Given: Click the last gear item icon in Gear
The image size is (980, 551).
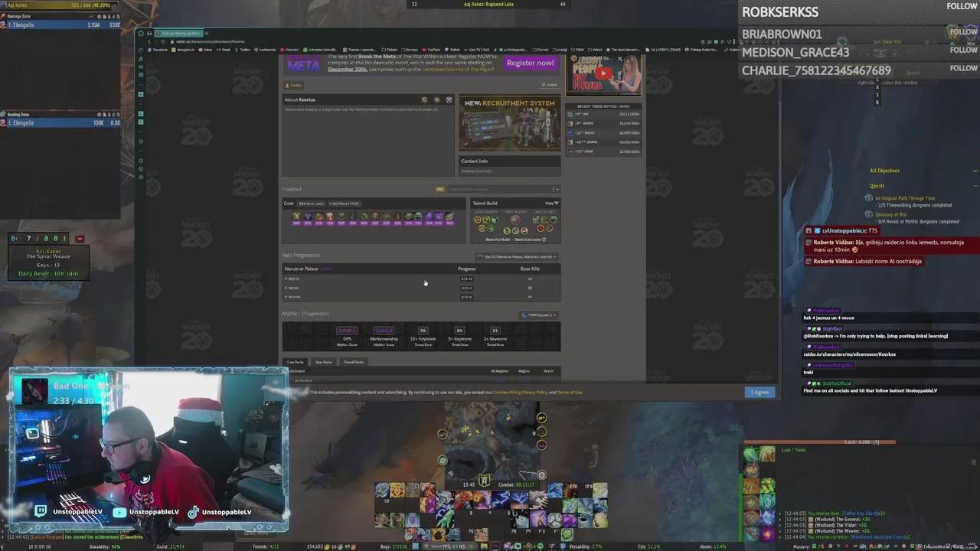Looking at the screenshot, I should point(450,217).
